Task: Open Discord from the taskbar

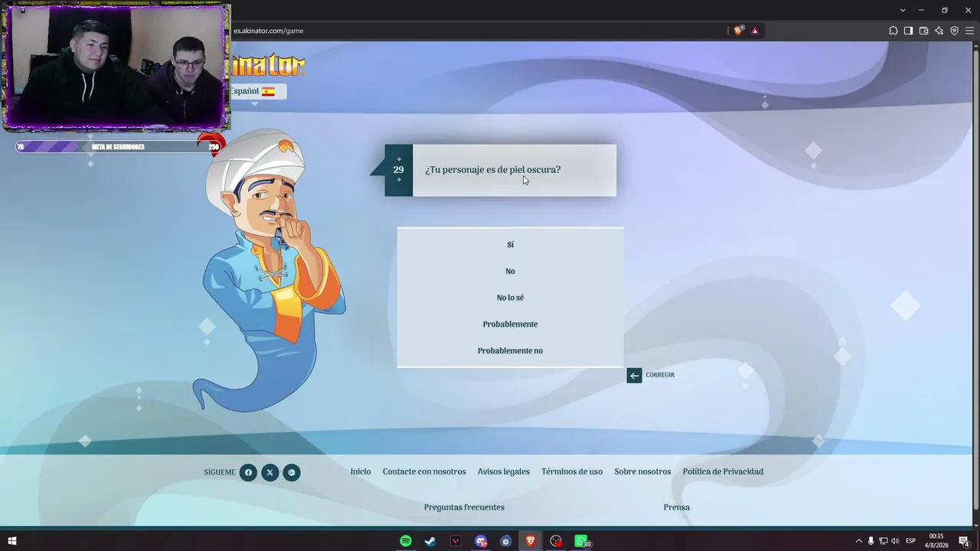Action: pos(481,541)
